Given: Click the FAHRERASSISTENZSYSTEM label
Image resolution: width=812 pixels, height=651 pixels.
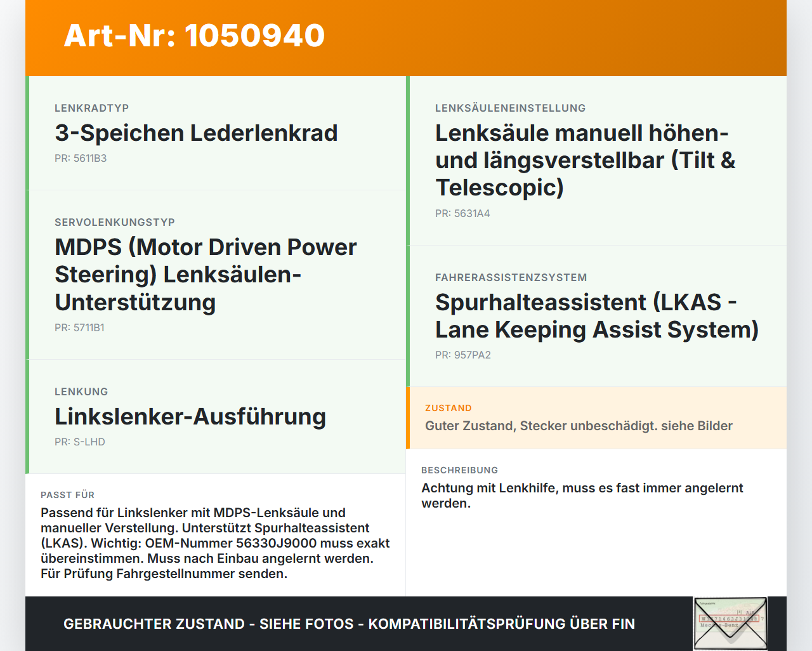Looking at the screenshot, I should pyautogui.click(x=511, y=278).
